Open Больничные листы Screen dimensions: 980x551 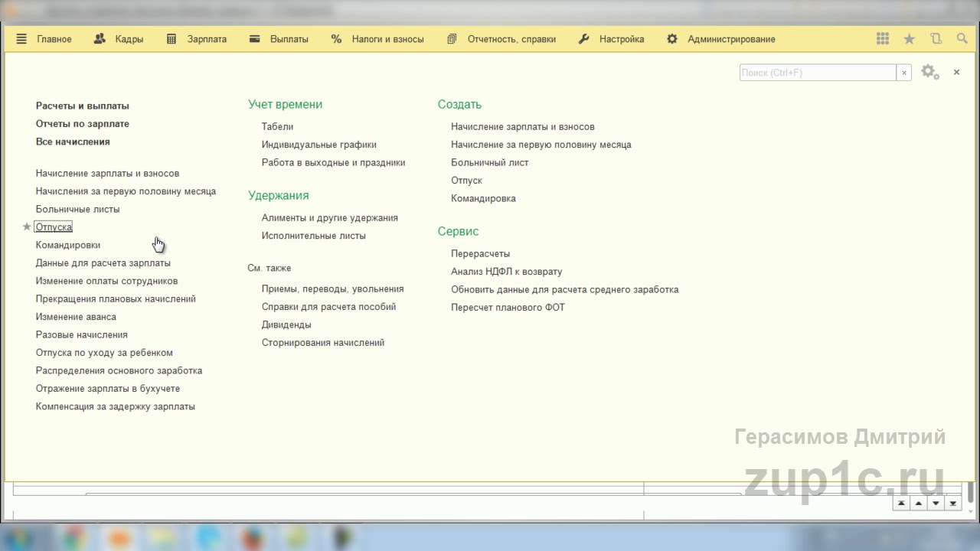[x=77, y=209]
